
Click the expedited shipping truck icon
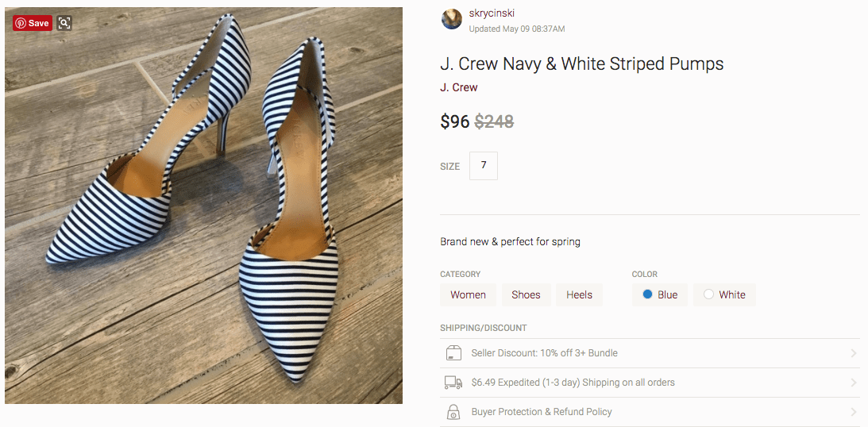[x=453, y=383]
